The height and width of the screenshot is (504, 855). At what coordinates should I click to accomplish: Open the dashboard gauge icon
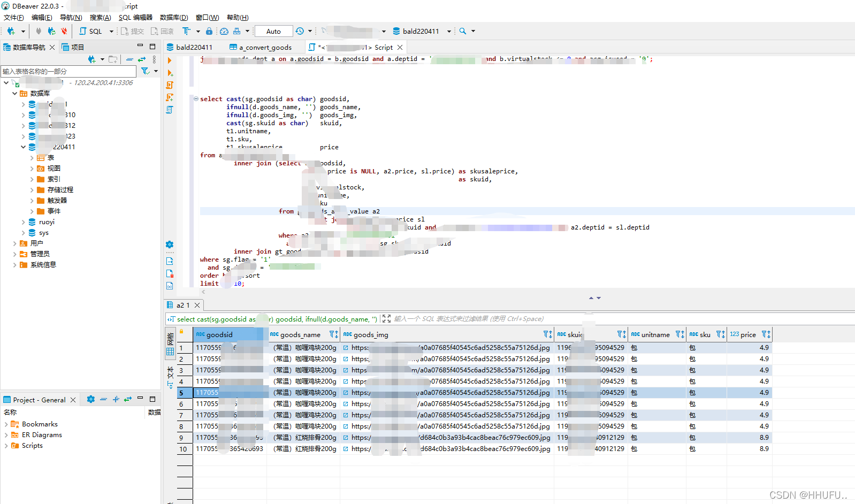(x=224, y=31)
